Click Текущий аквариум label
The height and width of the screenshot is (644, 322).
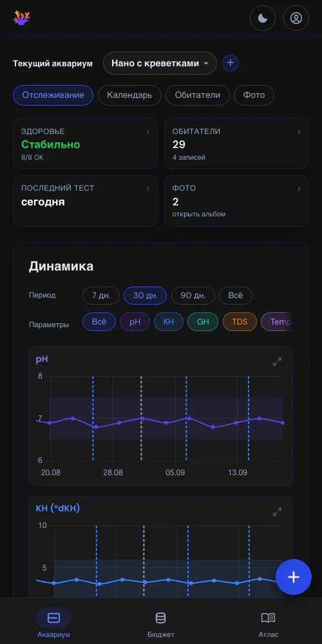click(53, 64)
